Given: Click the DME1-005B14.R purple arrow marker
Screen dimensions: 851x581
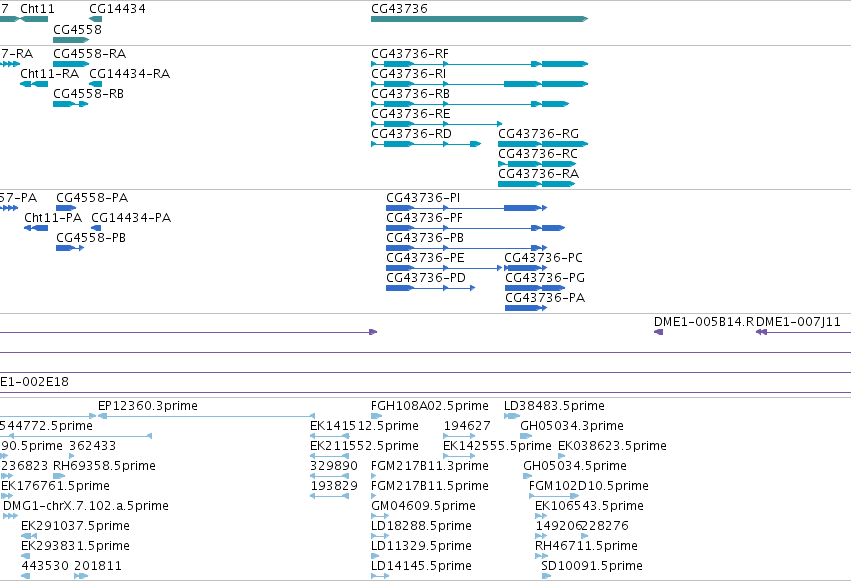Looking at the screenshot, I should point(658,332).
